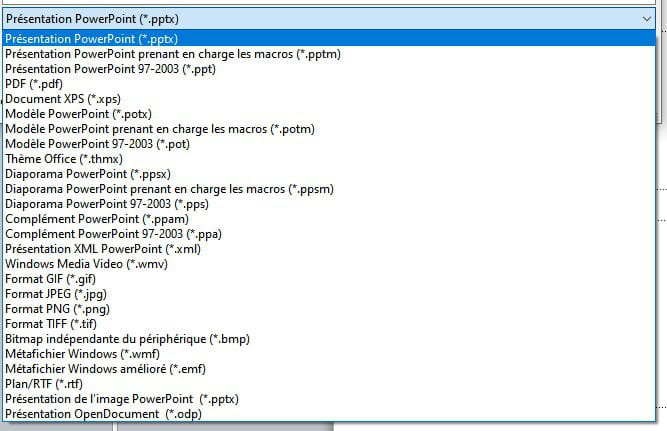Pick Modèle PowerPoint (*.potx)
Screen dimensions: 667x431
pos(329,114)
